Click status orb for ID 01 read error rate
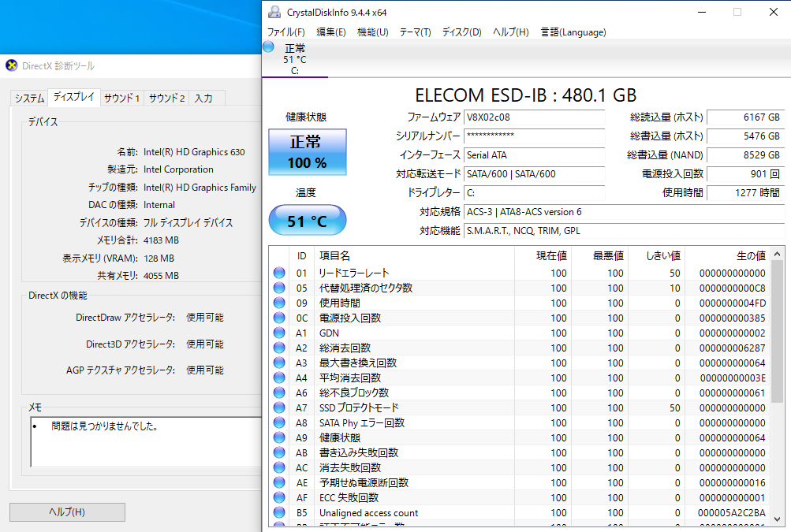The image size is (791, 532). [279, 273]
